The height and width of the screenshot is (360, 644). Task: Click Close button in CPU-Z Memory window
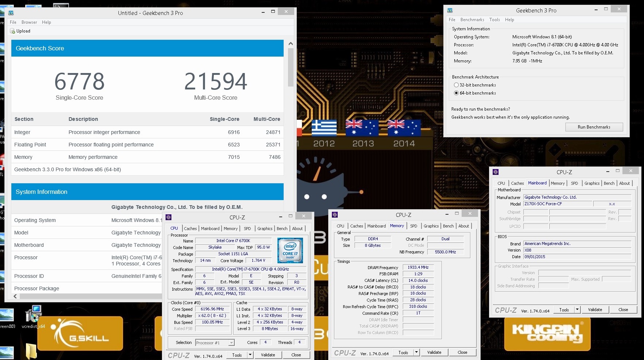[462, 352]
